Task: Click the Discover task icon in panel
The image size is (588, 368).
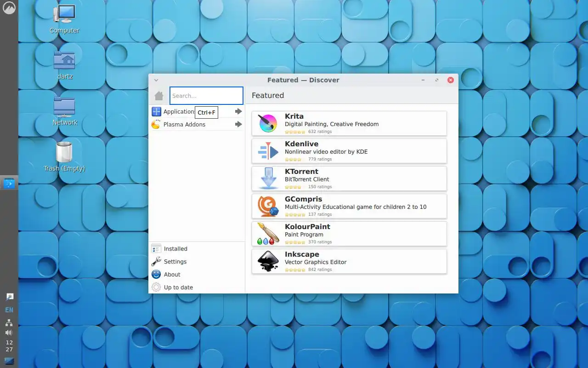Action: click(x=9, y=184)
